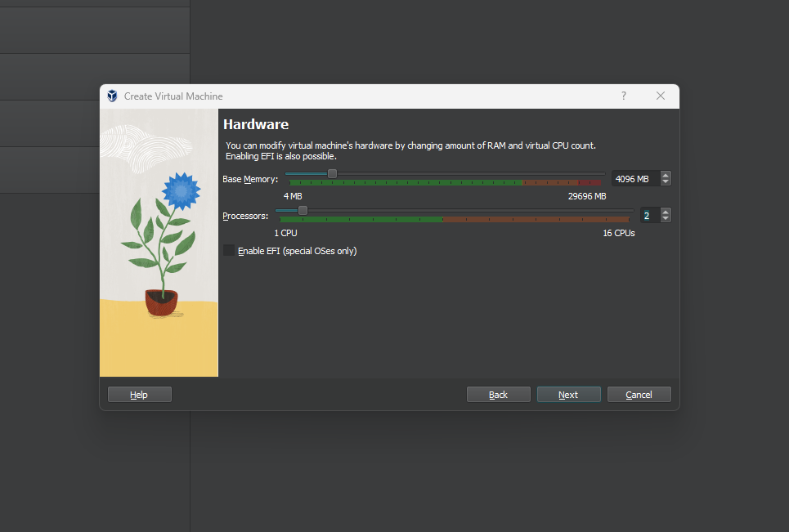Proceed by clicking the Next button
Screen dimensions: 789x532
pyautogui.click(x=568, y=395)
